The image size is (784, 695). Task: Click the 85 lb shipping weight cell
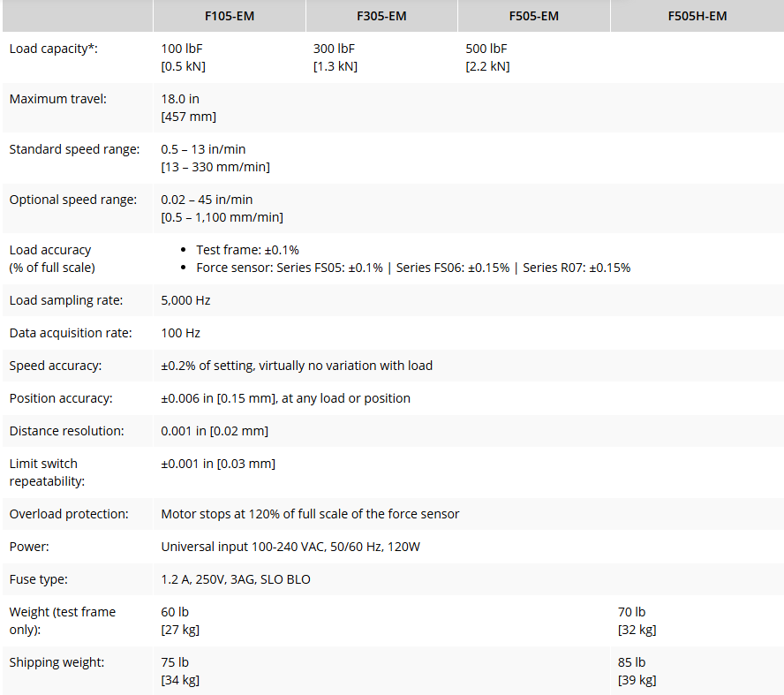tap(637, 671)
